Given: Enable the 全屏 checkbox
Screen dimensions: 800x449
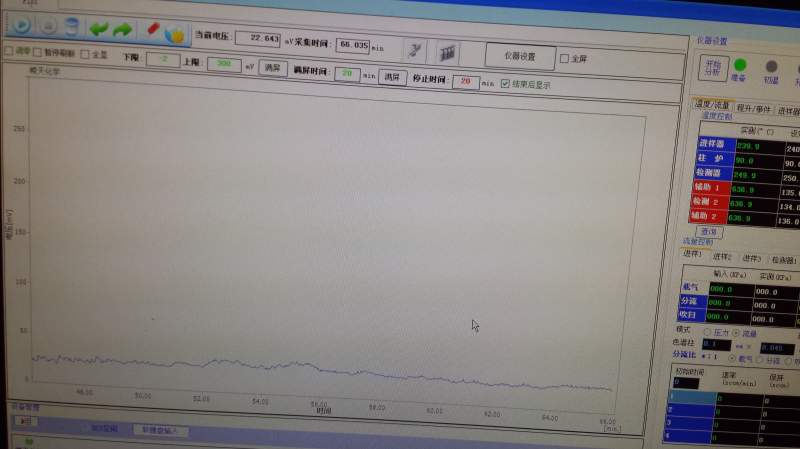Looking at the screenshot, I should point(564,59).
